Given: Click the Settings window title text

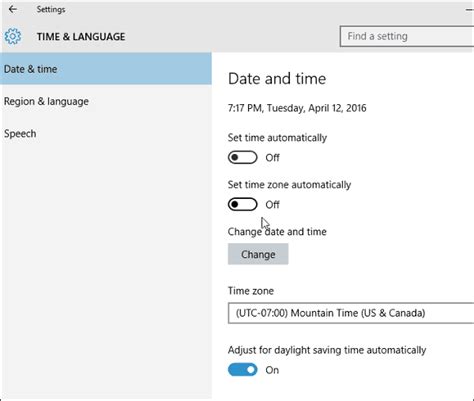Looking at the screenshot, I should coord(51,9).
